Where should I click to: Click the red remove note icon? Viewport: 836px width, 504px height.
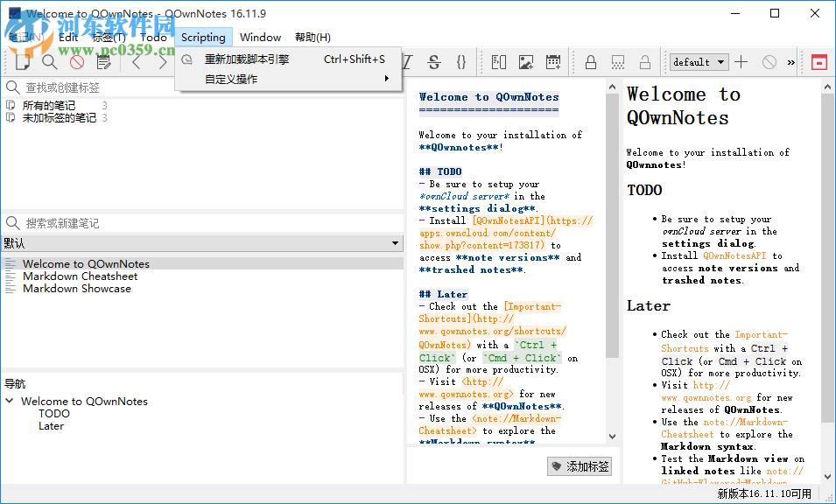pos(77,62)
